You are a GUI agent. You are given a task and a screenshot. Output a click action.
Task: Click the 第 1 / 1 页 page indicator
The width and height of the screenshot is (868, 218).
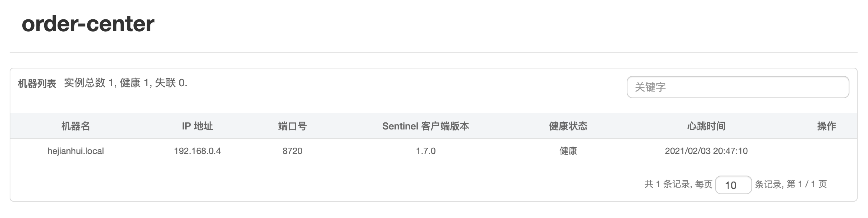[806, 184]
